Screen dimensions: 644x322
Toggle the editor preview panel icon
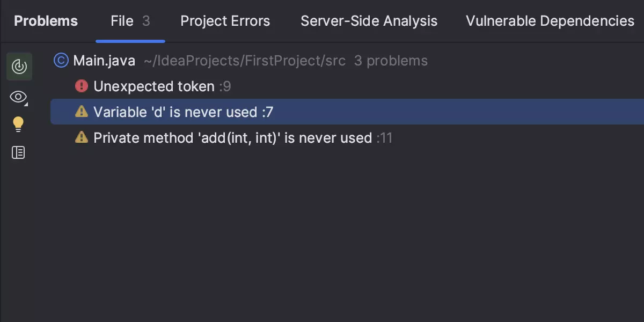coord(18,153)
